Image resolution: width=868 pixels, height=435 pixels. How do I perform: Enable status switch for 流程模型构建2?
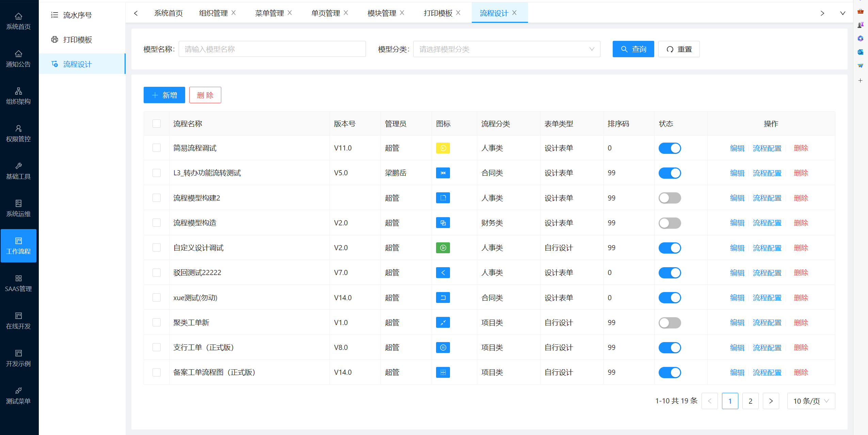[x=670, y=198]
